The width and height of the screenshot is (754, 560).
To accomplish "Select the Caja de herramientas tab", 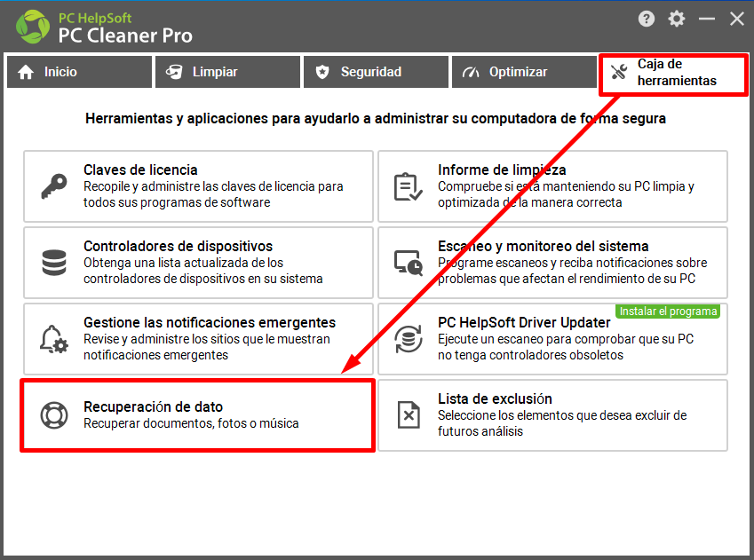I will tap(673, 75).
